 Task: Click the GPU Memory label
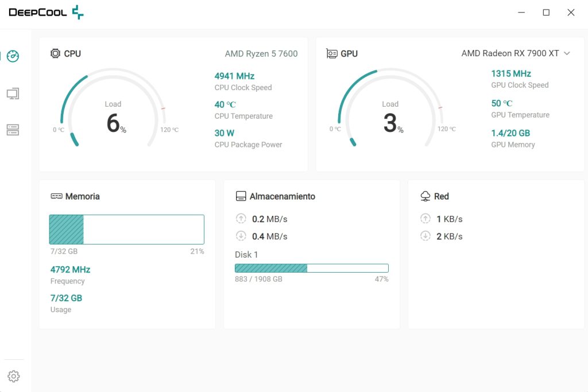513,145
